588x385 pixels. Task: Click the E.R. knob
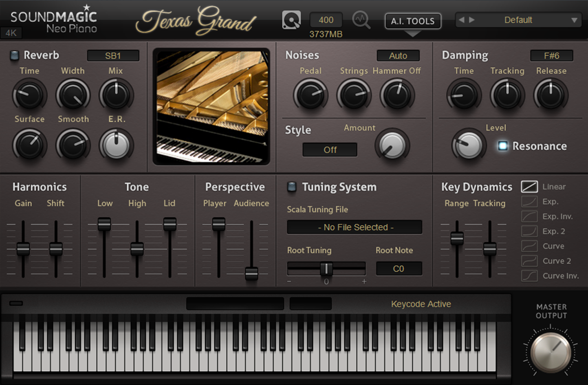(x=116, y=145)
